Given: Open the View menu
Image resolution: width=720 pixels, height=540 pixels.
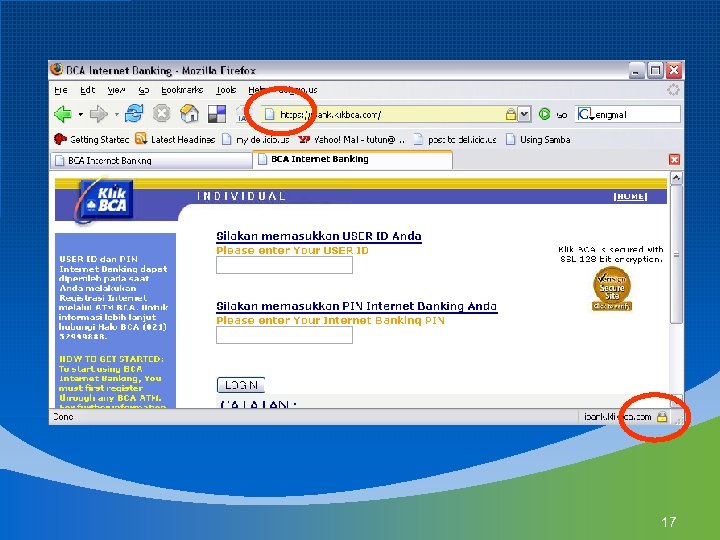Looking at the screenshot, I should [x=116, y=90].
